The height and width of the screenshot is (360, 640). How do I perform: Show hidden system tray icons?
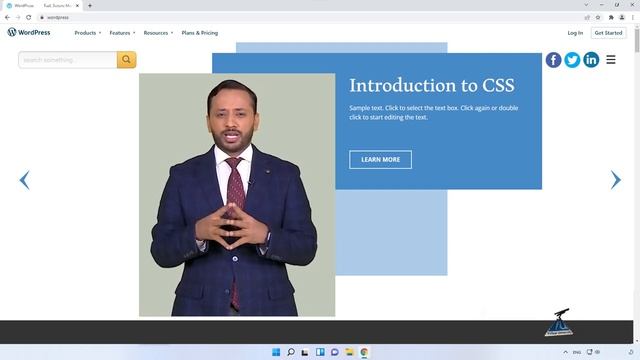565,352
